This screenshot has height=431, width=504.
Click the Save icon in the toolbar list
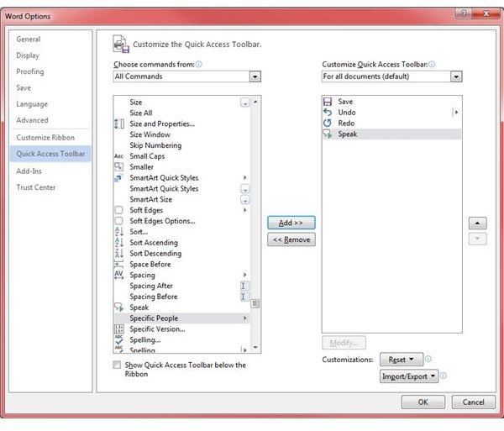pos(328,102)
